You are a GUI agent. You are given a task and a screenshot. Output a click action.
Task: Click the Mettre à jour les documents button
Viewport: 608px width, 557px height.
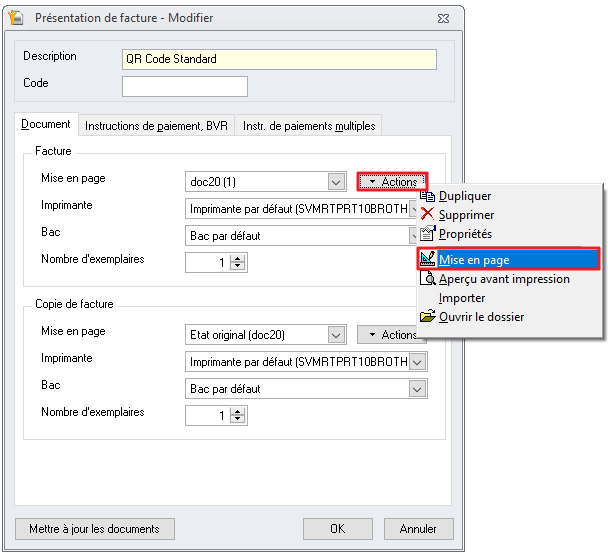tap(94, 529)
